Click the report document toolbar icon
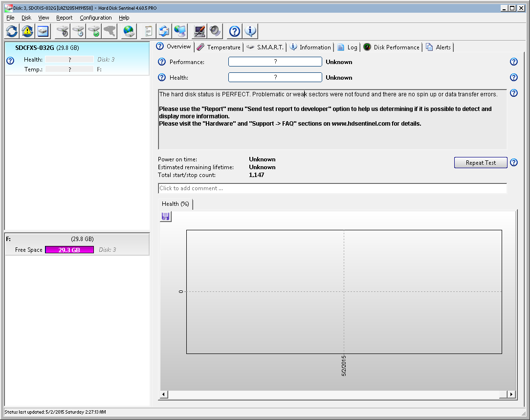The height and width of the screenshot is (420, 530). (x=148, y=32)
